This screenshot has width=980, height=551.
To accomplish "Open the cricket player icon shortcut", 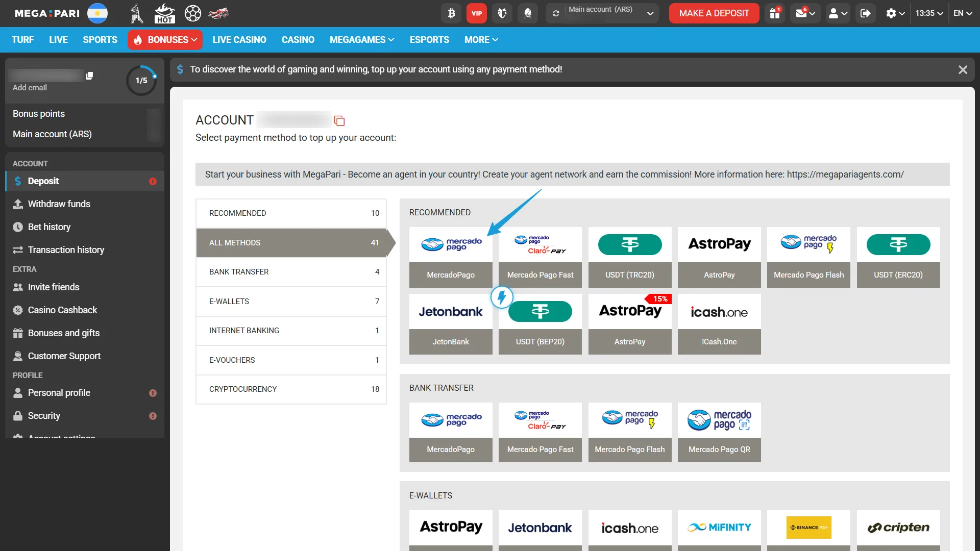I will tap(136, 13).
